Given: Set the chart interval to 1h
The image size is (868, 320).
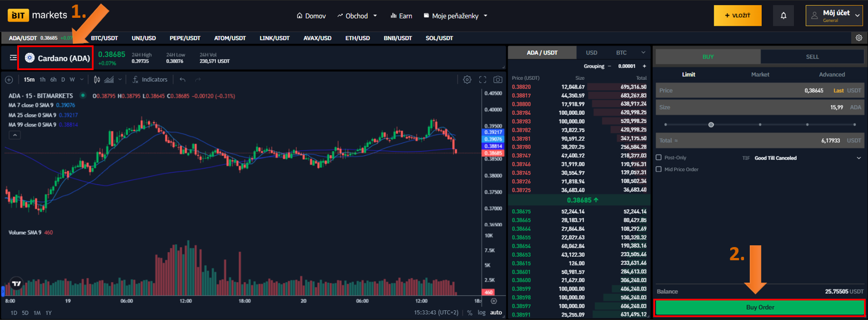Looking at the screenshot, I should [42, 79].
